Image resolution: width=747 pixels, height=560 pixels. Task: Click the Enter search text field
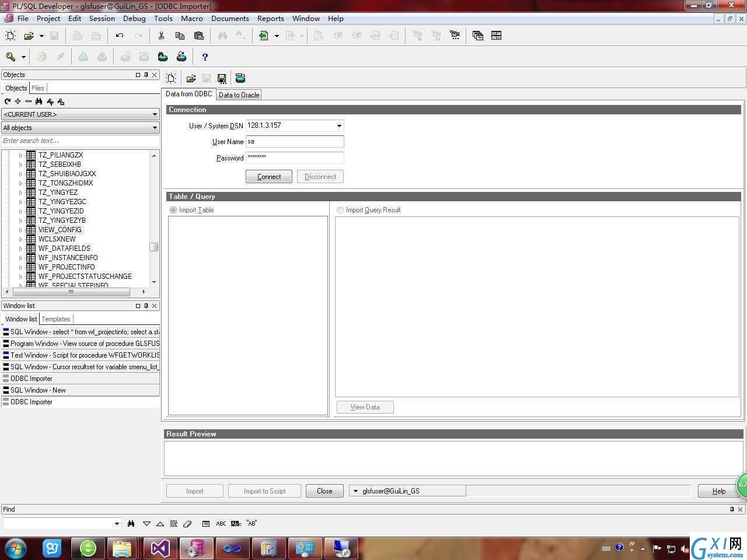click(81, 141)
